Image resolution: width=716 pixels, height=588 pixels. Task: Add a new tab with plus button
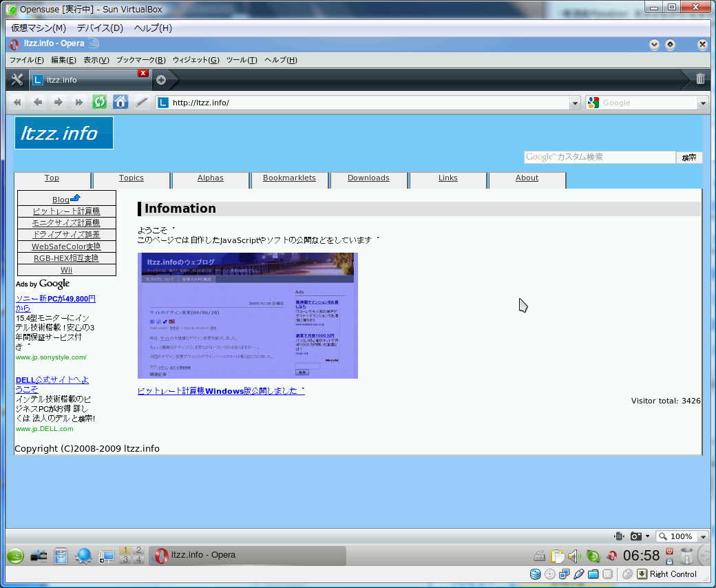point(160,80)
